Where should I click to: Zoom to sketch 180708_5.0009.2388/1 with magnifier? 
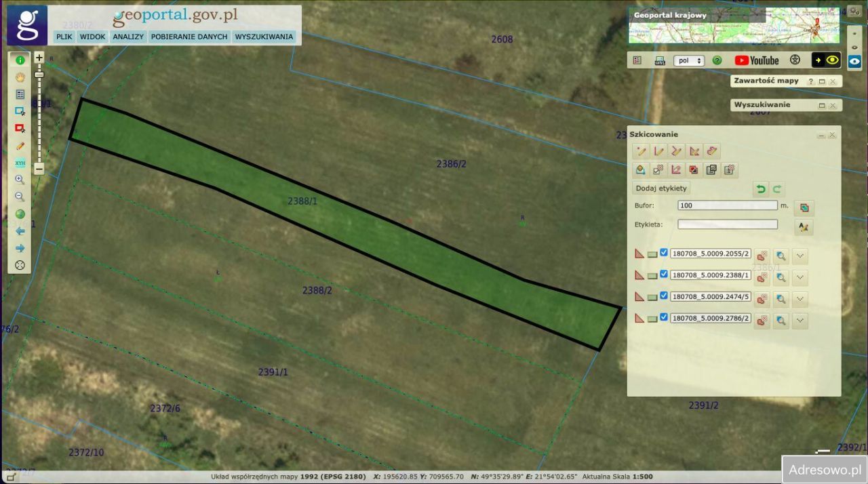coord(781,276)
